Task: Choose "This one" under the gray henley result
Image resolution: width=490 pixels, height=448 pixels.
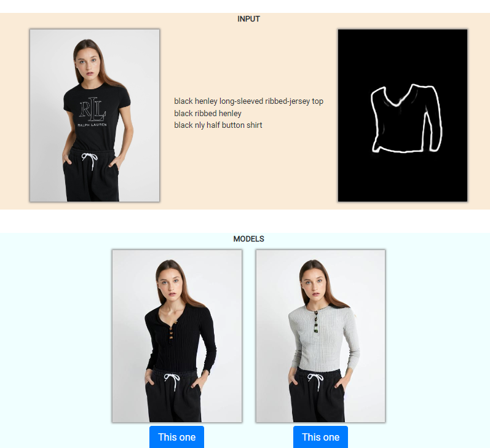Action: pyautogui.click(x=320, y=437)
